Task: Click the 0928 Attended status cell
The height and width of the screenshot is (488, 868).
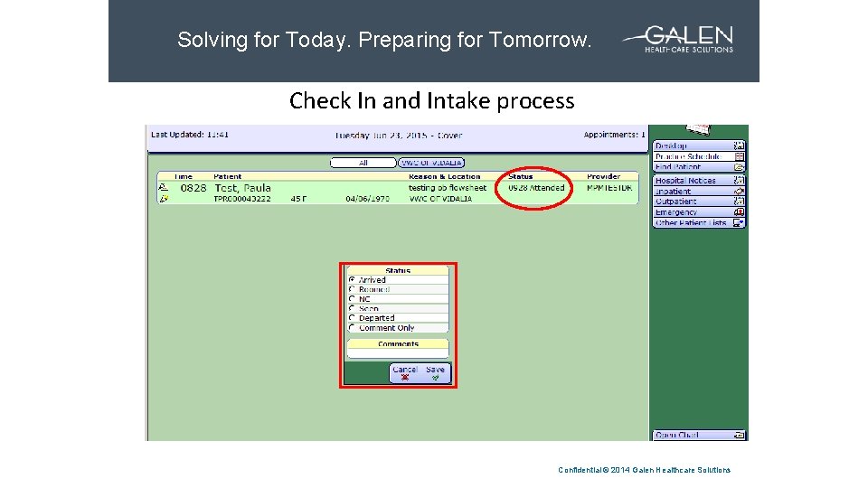Action: [x=536, y=188]
